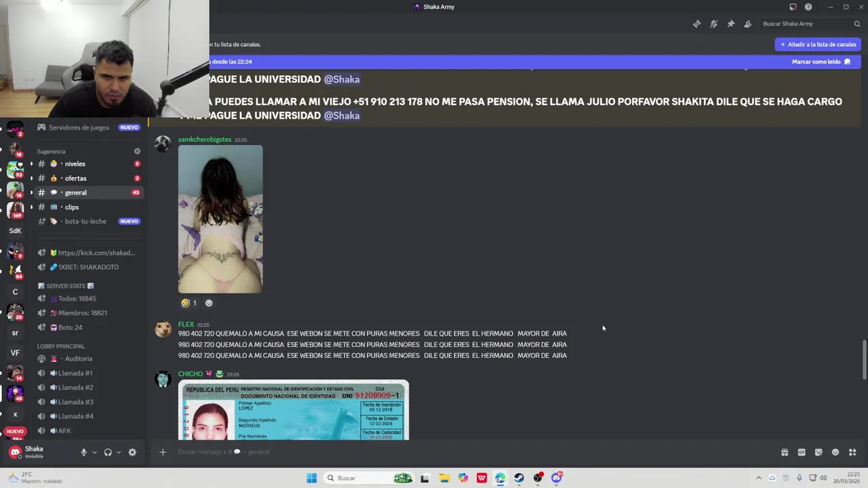868x488 pixels.
Task: Show member list icon in header
Action: click(x=747, y=24)
